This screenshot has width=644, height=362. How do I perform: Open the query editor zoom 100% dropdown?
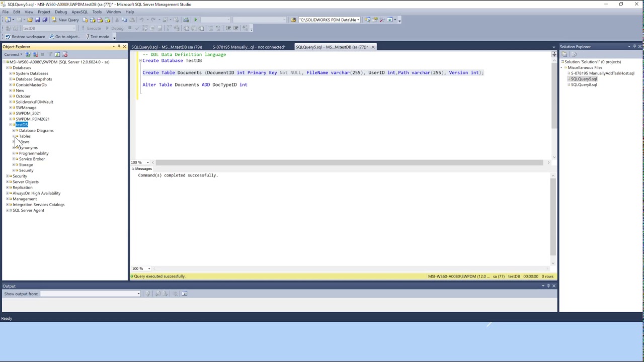click(147, 162)
